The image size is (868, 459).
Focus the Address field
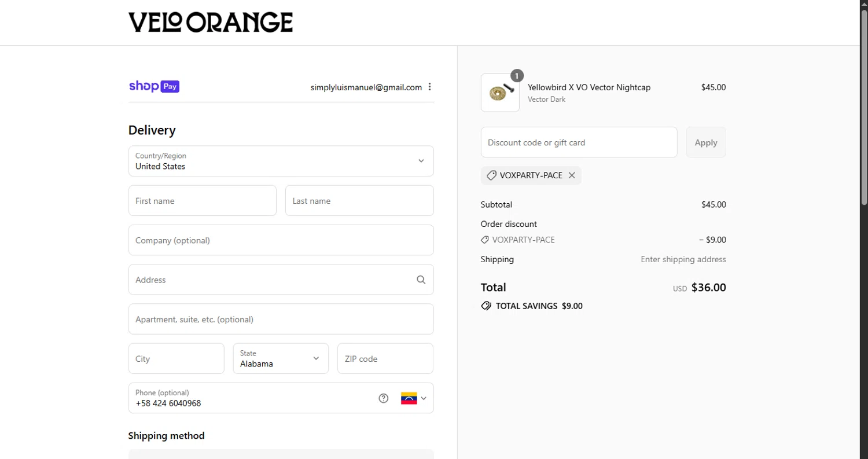point(281,280)
